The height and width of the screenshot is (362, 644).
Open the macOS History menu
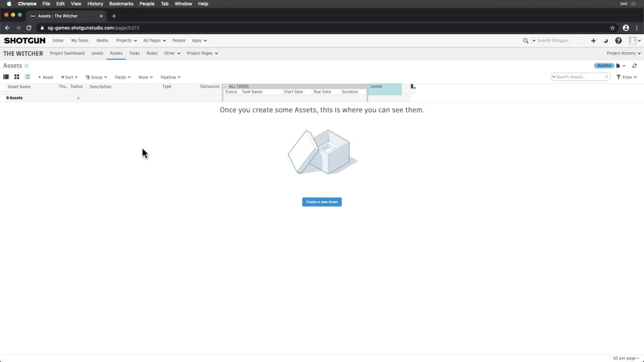click(95, 4)
